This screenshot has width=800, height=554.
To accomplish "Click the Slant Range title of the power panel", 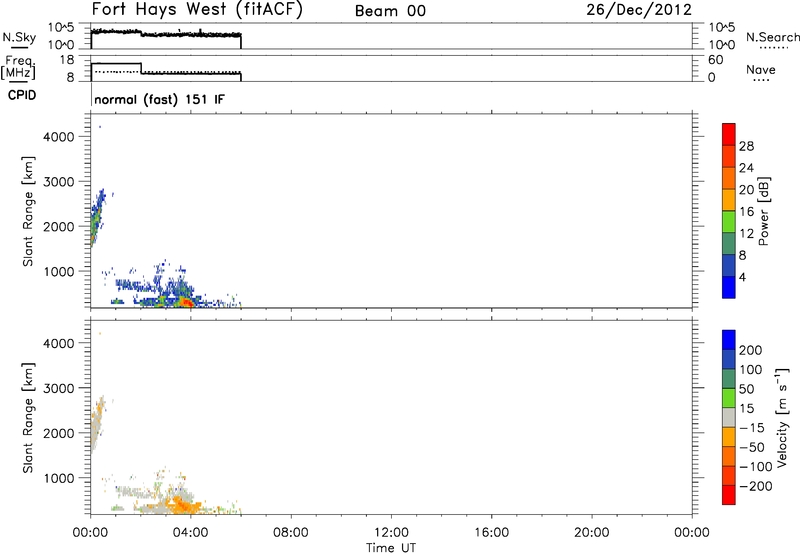I will (x=28, y=211).
